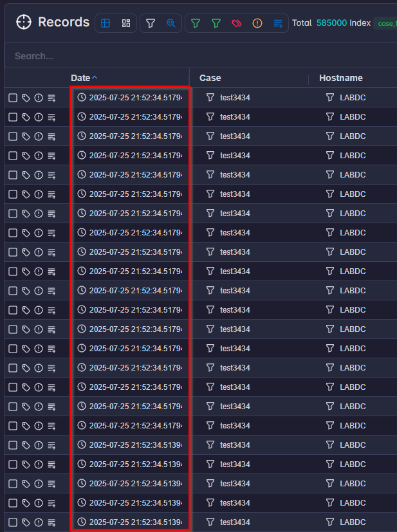This screenshot has height=532, width=397.
Task: Open the blue magnifier search icon
Action: (171, 23)
